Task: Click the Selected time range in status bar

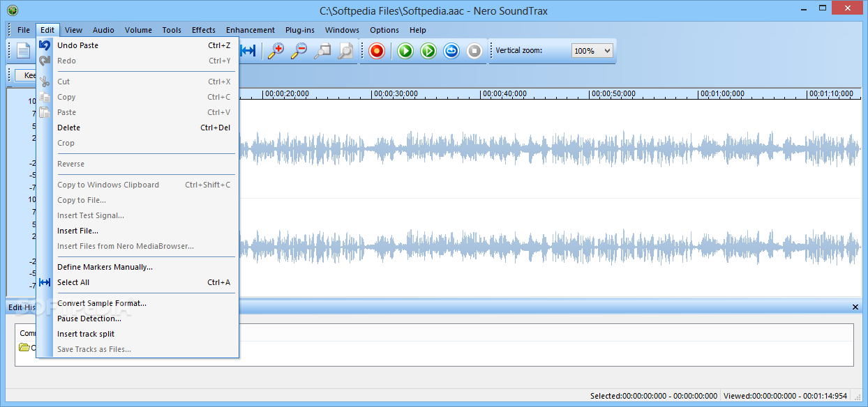Action: pos(653,396)
